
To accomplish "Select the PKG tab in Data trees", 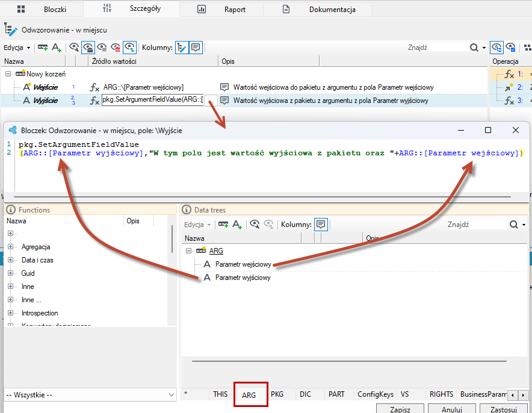I will [x=277, y=394].
